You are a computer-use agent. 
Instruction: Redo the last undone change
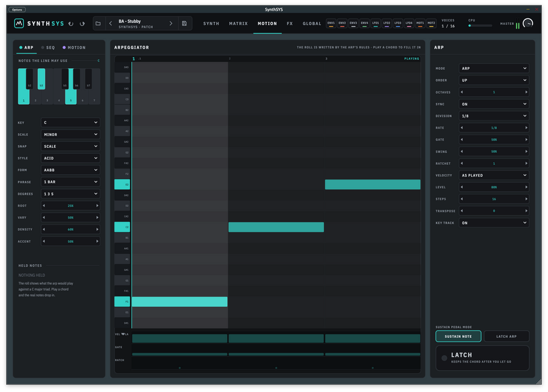pos(82,24)
